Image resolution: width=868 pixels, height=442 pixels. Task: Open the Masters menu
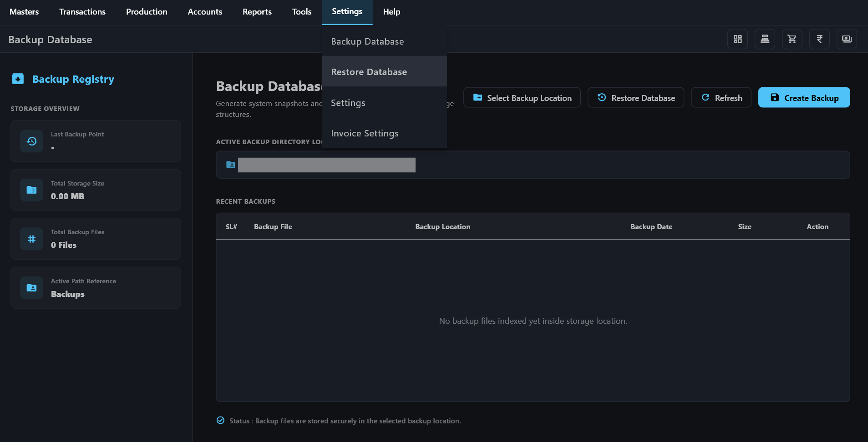[24, 12]
